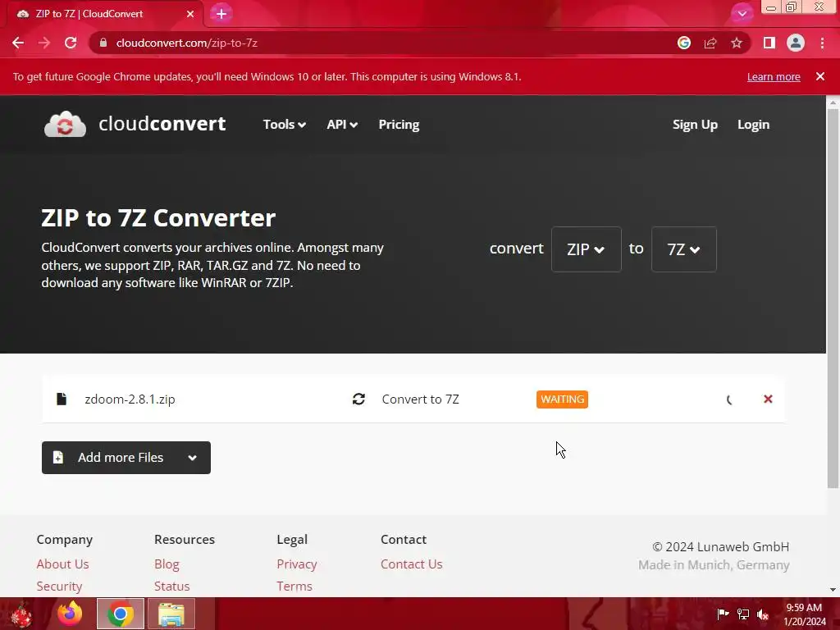Bookmark this page with the star icon
The width and height of the screenshot is (840, 630).
(x=737, y=43)
